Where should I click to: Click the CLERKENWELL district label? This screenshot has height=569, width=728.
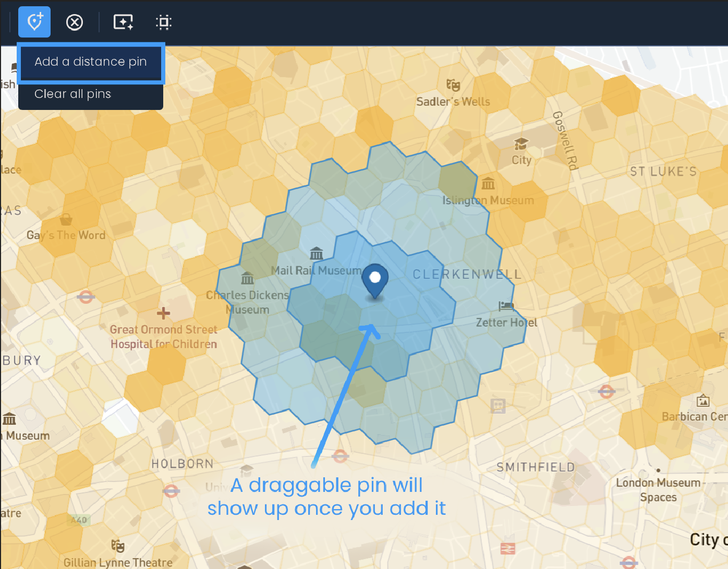[x=467, y=275]
